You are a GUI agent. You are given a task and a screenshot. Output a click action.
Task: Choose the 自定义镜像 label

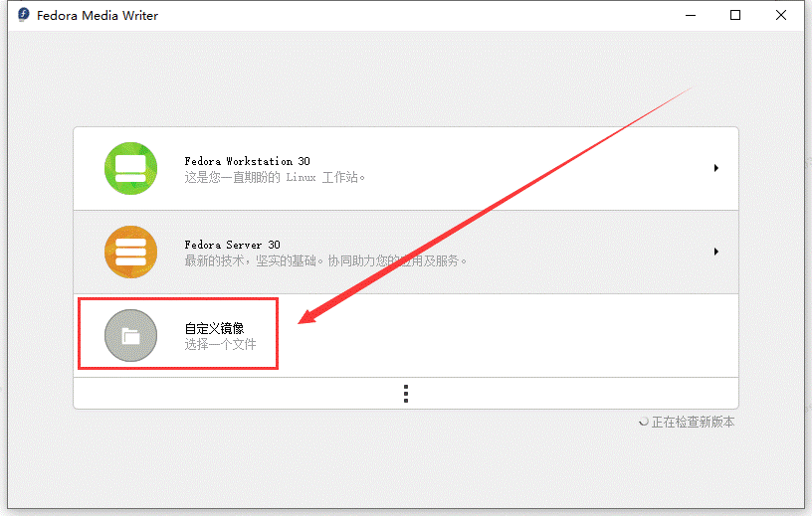[x=214, y=328]
